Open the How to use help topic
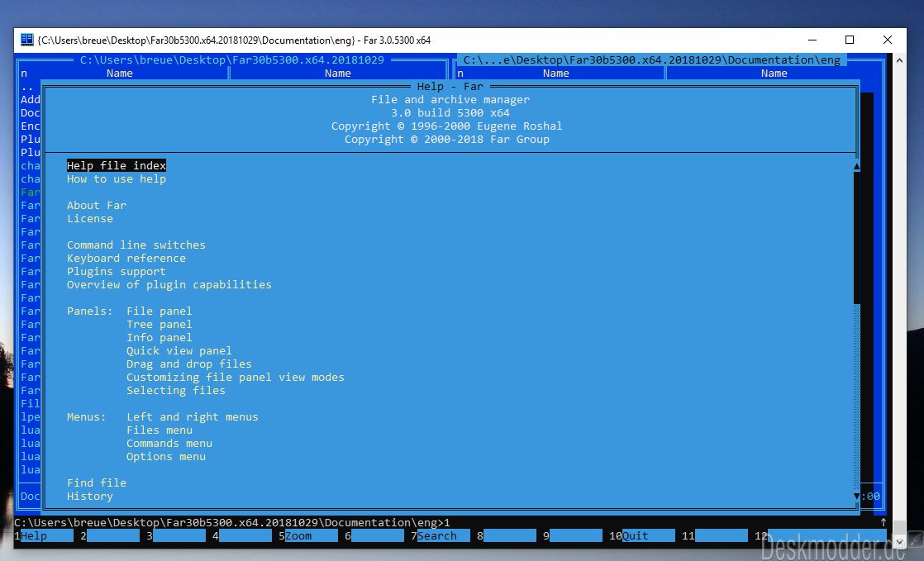The height and width of the screenshot is (561, 924). coord(116,179)
